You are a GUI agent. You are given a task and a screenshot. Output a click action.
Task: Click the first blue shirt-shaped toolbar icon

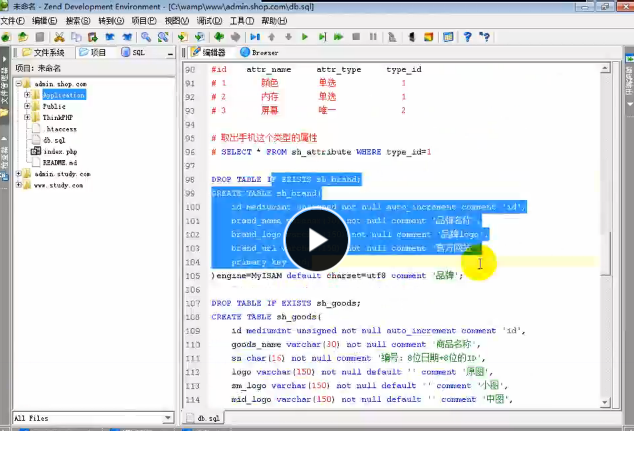point(110,37)
